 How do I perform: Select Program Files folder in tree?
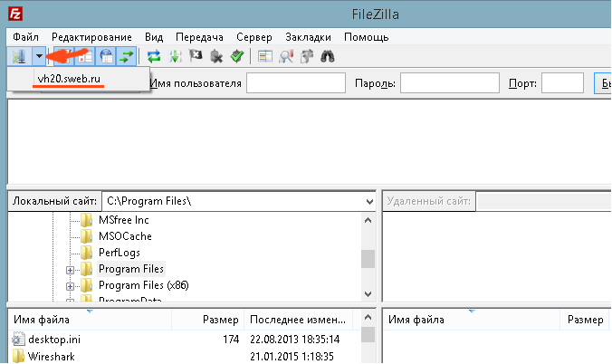[130, 269]
